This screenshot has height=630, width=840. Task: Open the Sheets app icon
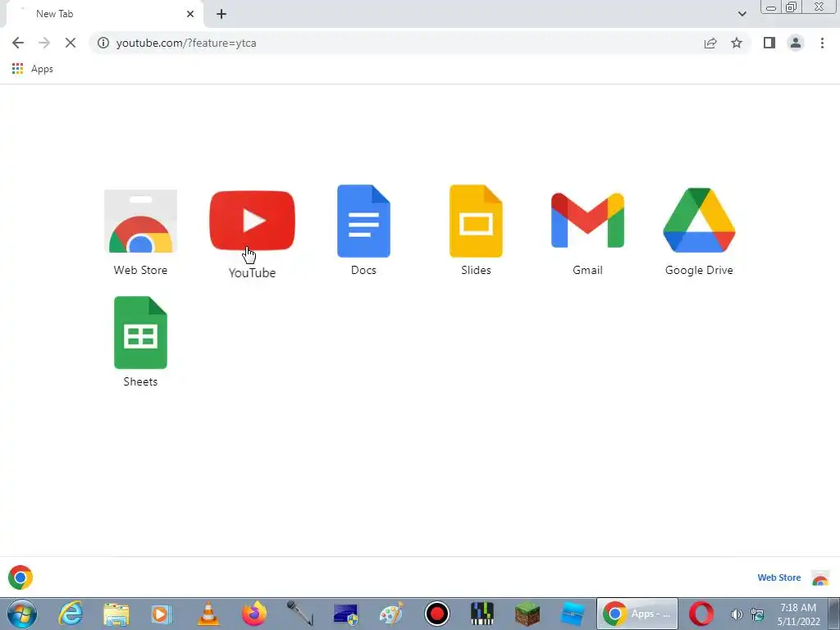(140, 333)
